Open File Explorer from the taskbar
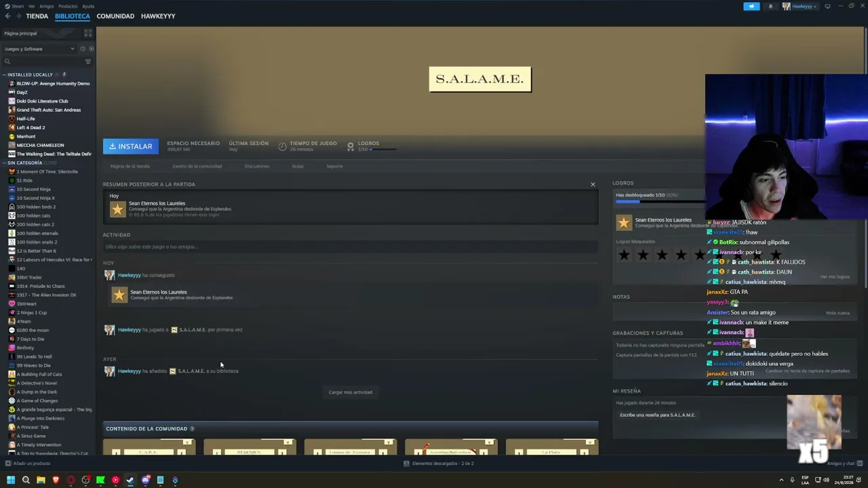Viewport: 868px width, 488px height. click(41, 480)
